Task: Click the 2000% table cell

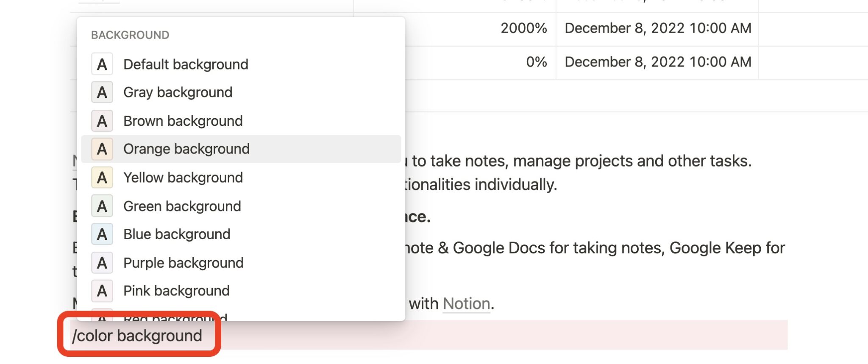Action: (524, 28)
